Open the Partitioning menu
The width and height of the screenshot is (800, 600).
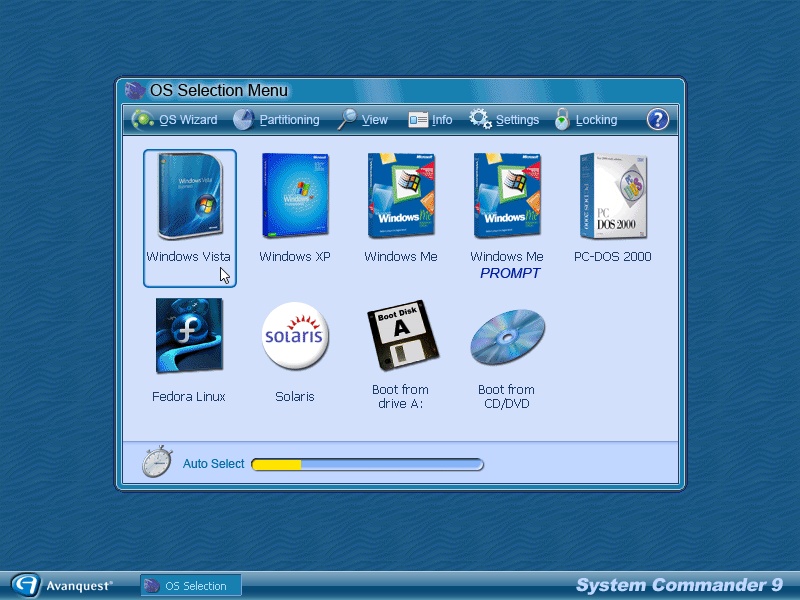coord(289,120)
